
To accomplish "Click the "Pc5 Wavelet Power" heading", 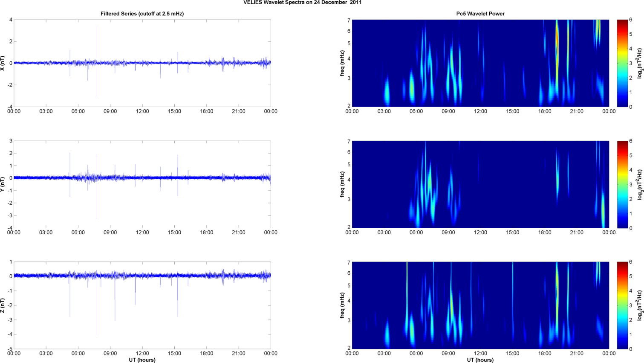I will click(x=480, y=14).
